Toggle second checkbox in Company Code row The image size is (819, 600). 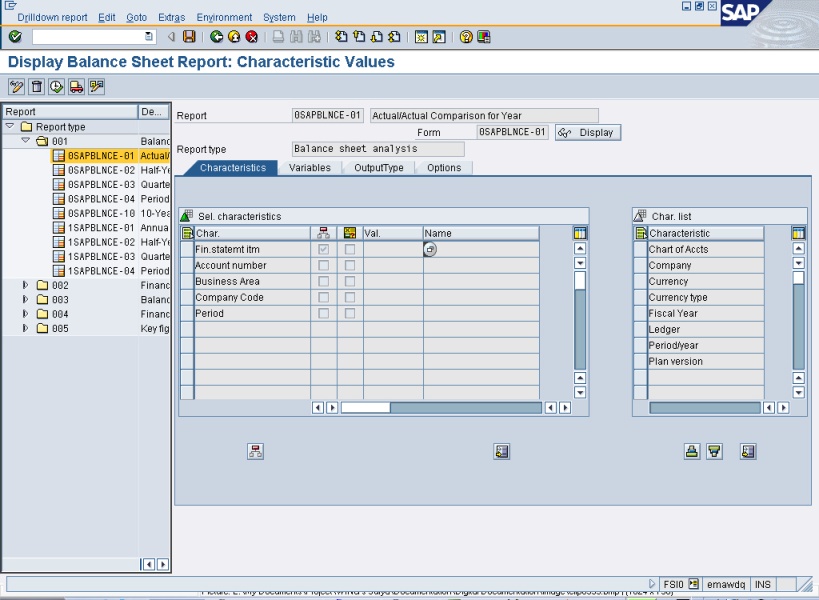pyautogui.click(x=349, y=298)
